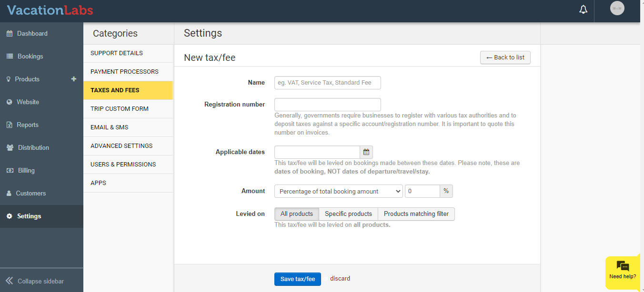Open Dashboard from the sidebar
Image resolution: width=644 pixels, height=292 pixels.
pyautogui.click(x=32, y=34)
